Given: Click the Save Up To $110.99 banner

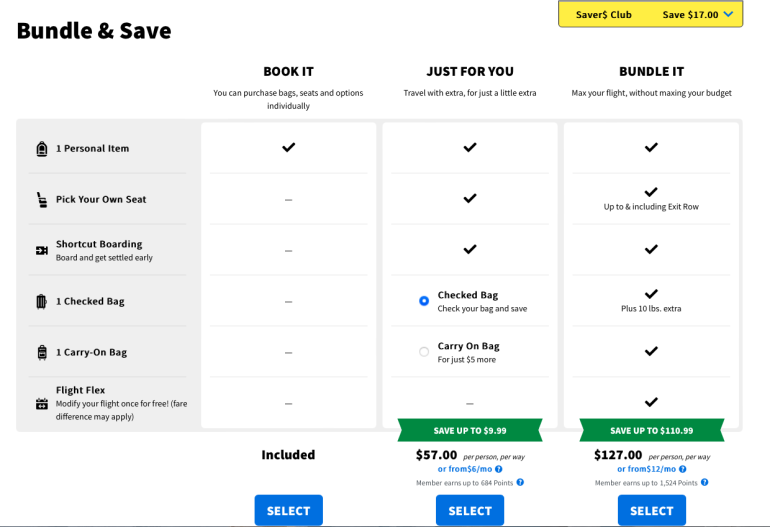Looking at the screenshot, I should pyautogui.click(x=651, y=431).
